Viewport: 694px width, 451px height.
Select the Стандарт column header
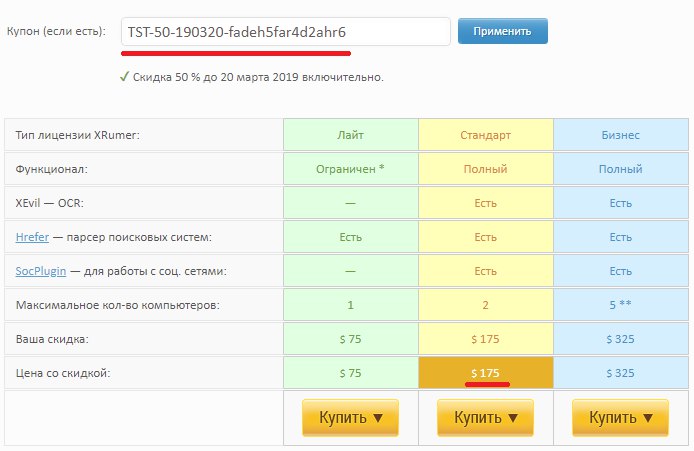486,135
